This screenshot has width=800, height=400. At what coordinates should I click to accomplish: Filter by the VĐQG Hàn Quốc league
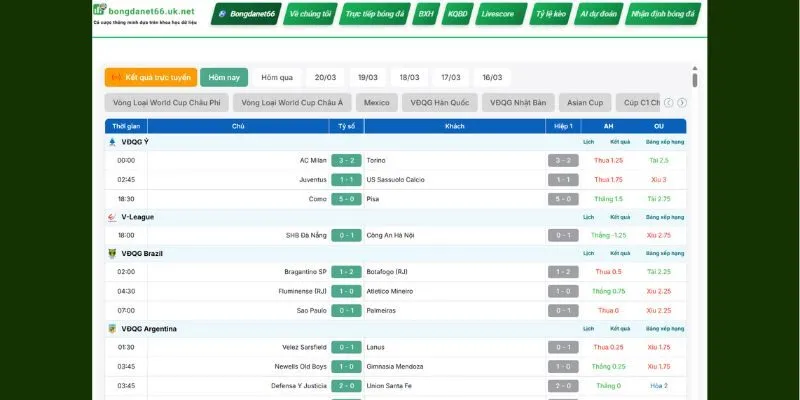tap(438, 102)
